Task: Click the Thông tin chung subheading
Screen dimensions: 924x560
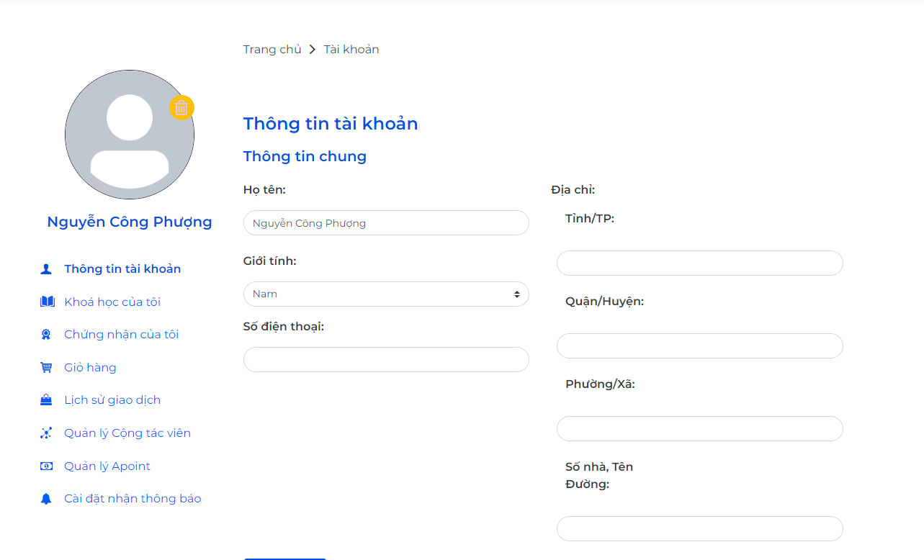Action: click(x=305, y=156)
